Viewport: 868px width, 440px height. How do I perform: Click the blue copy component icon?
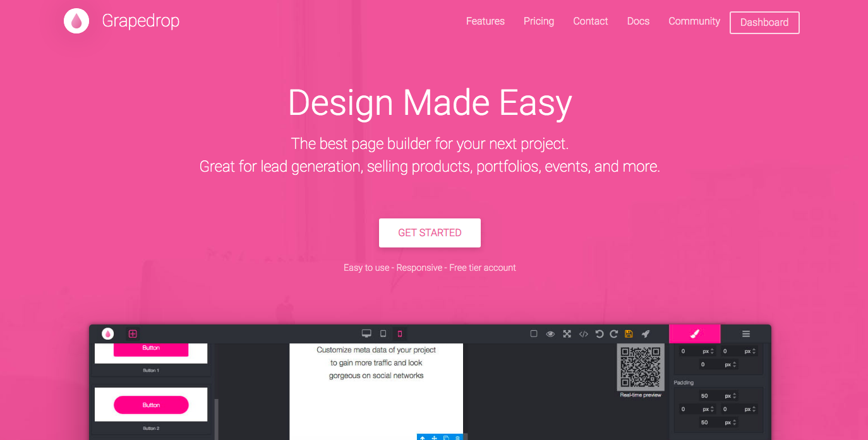pos(446,437)
